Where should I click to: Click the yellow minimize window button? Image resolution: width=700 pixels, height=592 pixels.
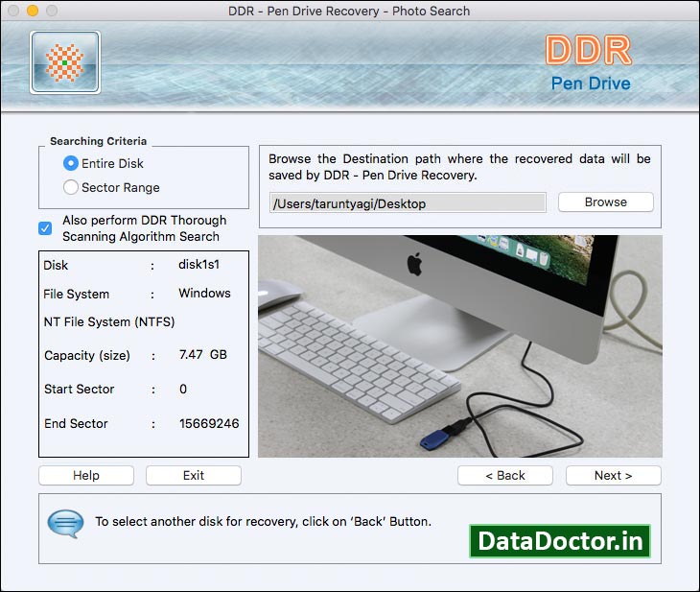click(33, 11)
